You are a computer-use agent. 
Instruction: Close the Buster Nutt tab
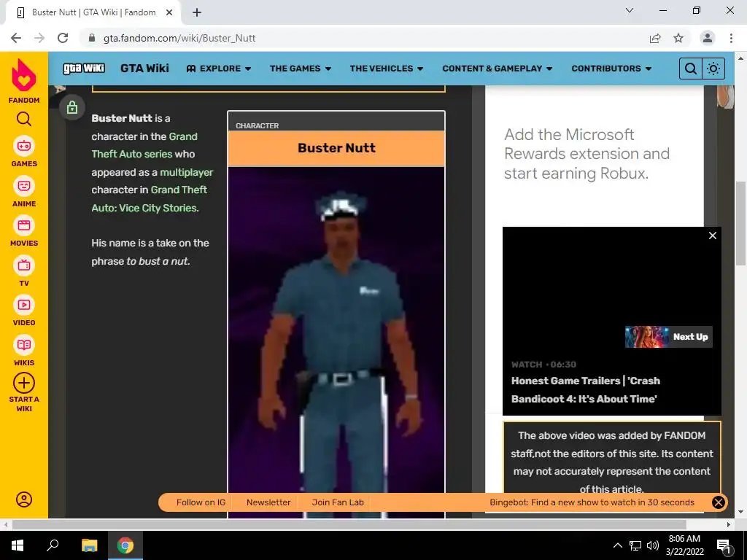pos(169,12)
